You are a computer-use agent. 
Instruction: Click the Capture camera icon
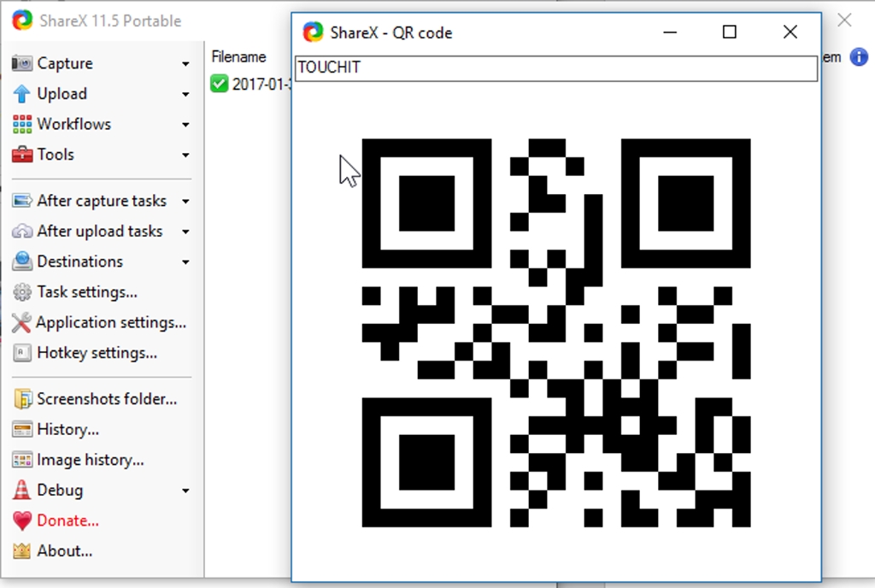22,63
